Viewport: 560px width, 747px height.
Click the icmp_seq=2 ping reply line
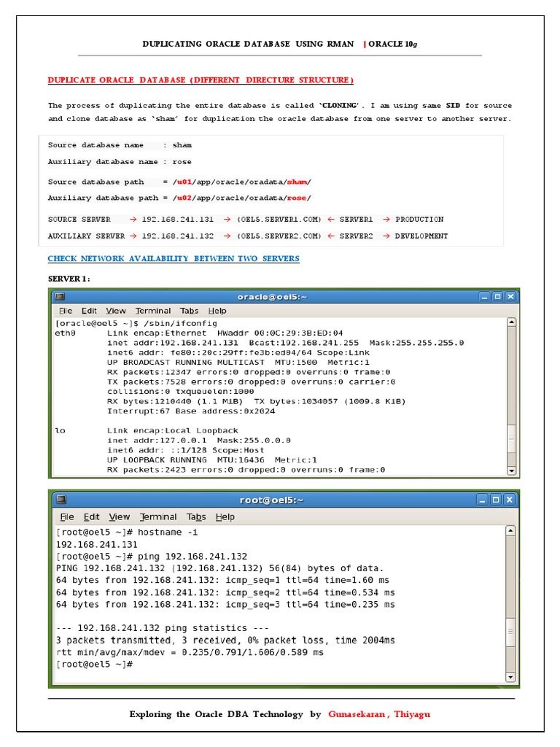[x=225, y=592]
